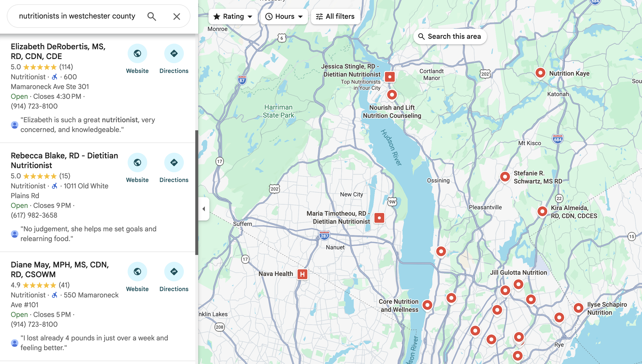Get directions to Elizabeth DeRobertis

pyautogui.click(x=174, y=53)
